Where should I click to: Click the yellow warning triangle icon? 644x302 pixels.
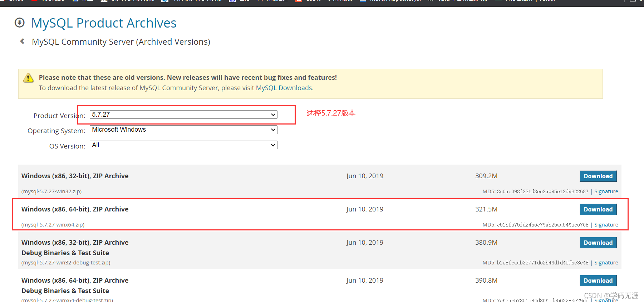point(28,78)
